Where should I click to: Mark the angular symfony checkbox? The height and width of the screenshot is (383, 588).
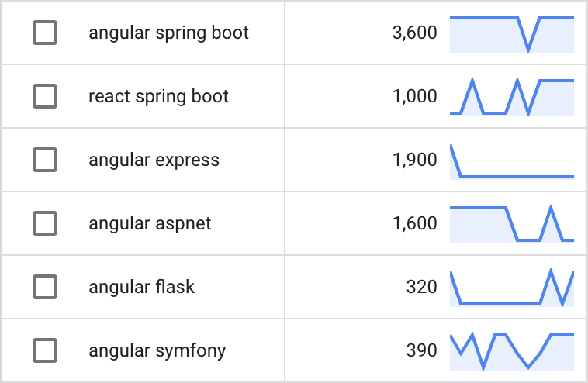tap(45, 350)
